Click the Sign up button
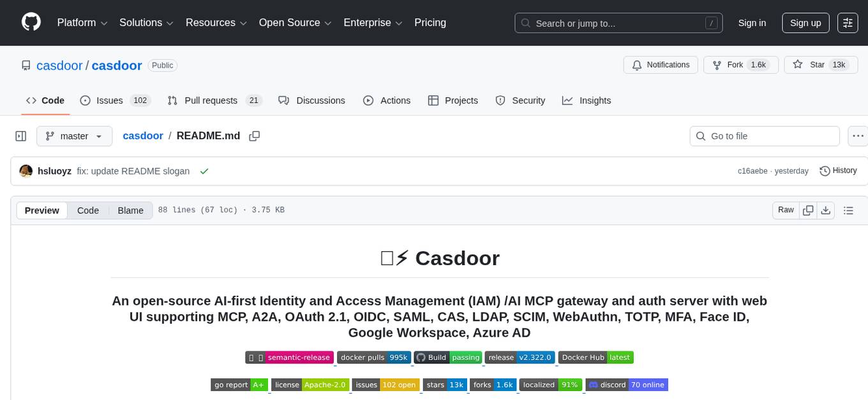This screenshot has width=868, height=400. point(805,22)
